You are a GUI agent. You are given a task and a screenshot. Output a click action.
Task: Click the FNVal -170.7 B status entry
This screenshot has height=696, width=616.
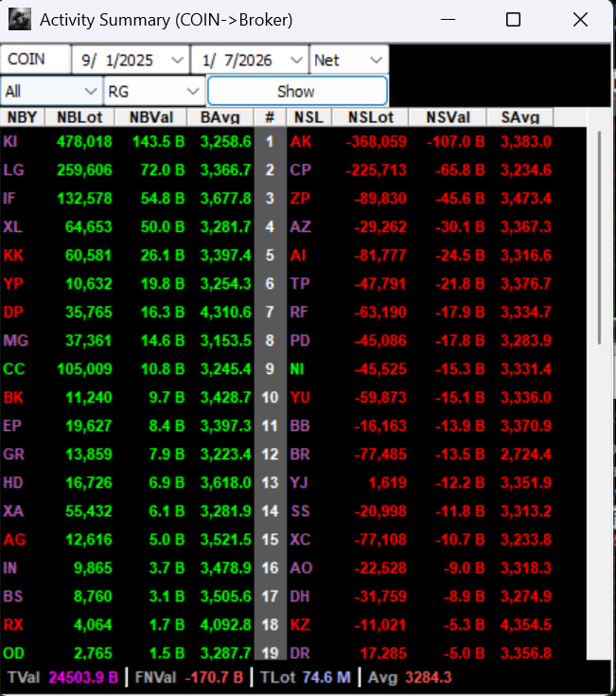pos(189,677)
